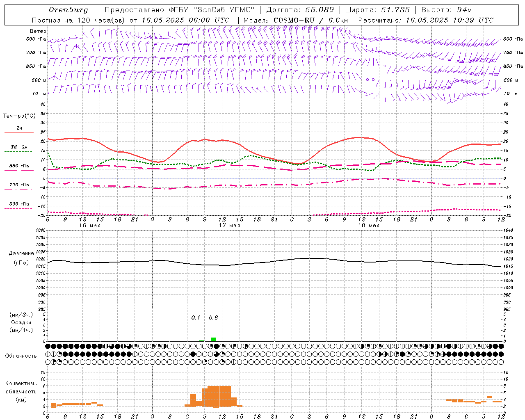Click the Широта: 51.735 value
Screen dimensions: 525x420
coord(377,10)
